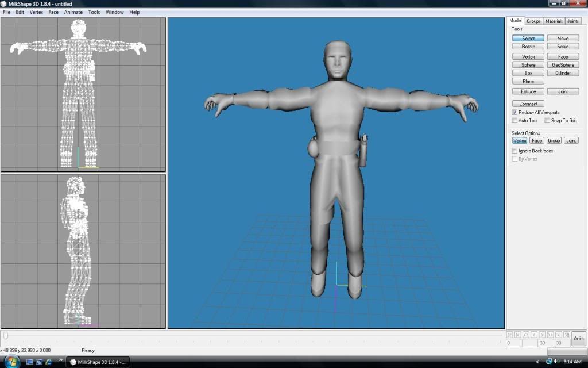Set select option to Face

coord(537,140)
